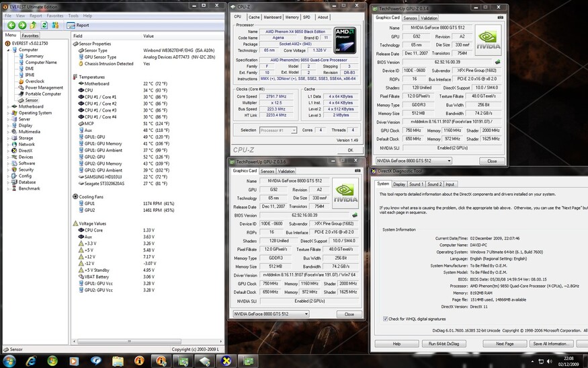Screen dimensions: 588x368
Task: Click the Help button in DxDiag
Action: (396, 344)
